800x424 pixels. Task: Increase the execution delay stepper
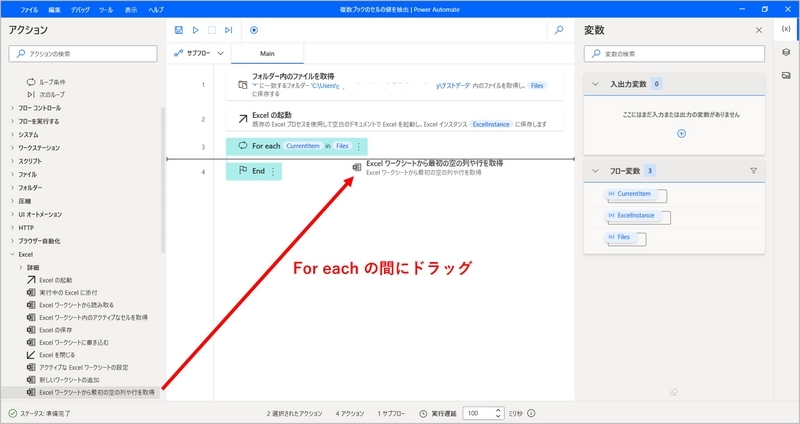(x=498, y=410)
